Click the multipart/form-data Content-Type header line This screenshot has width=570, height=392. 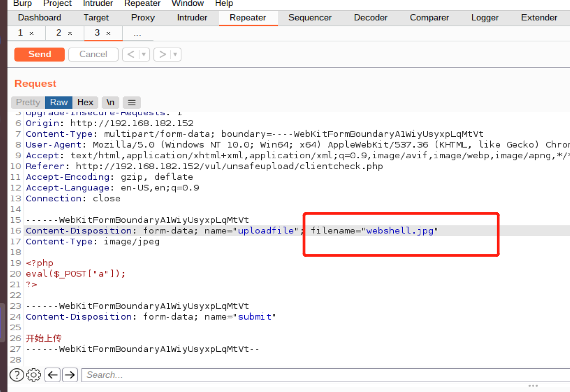(255, 134)
